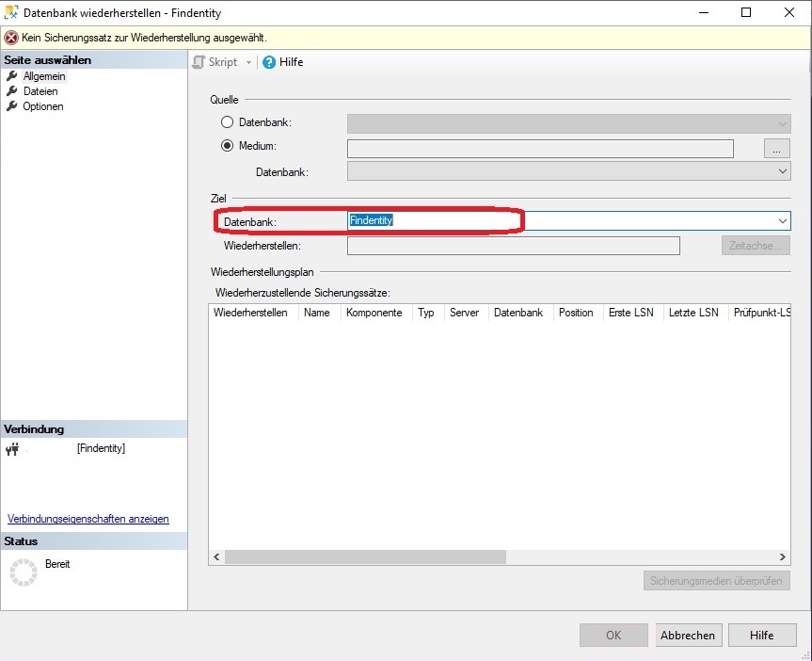This screenshot has width=812, height=661.
Task: Click the Hilfe toolbar label
Action: click(292, 62)
